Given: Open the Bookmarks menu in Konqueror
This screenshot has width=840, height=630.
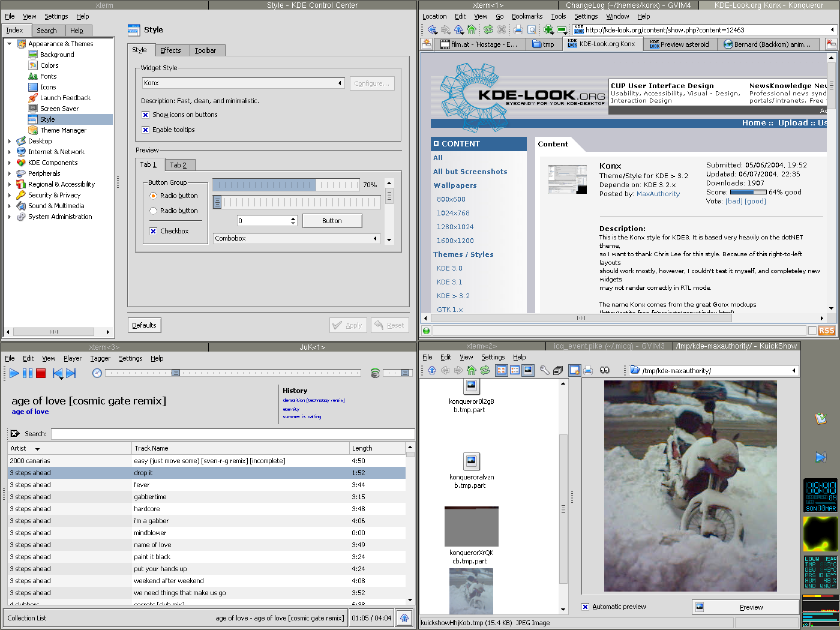Looking at the screenshot, I should tap(527, 16).
